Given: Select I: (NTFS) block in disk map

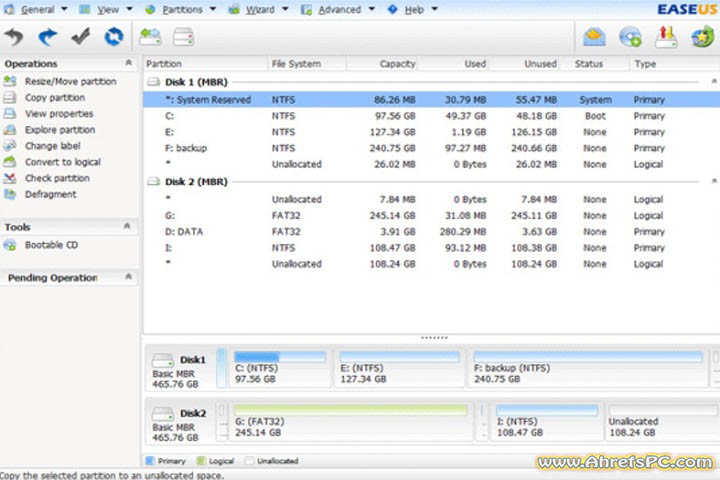Looking at the screenshot, I should pos(546,422).
